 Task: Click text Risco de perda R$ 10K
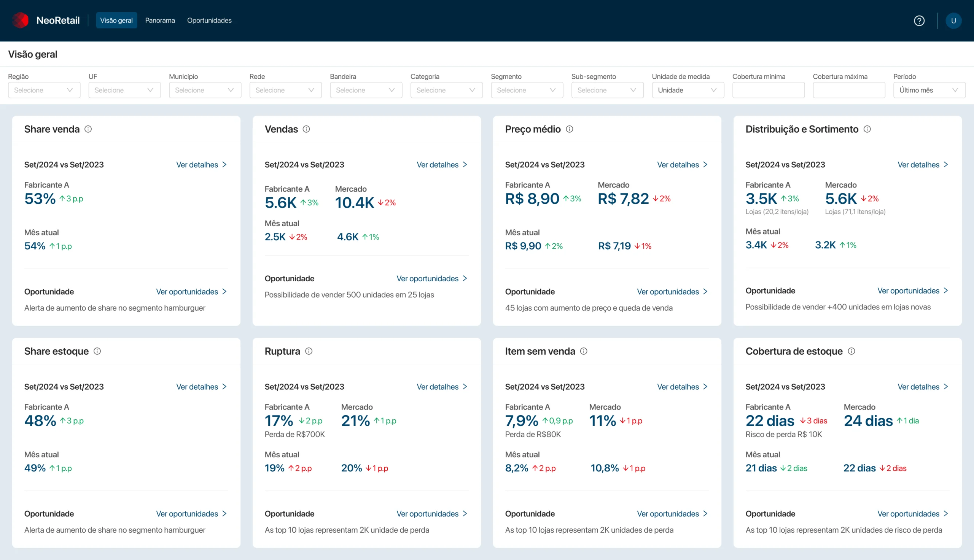pos(783,434)
